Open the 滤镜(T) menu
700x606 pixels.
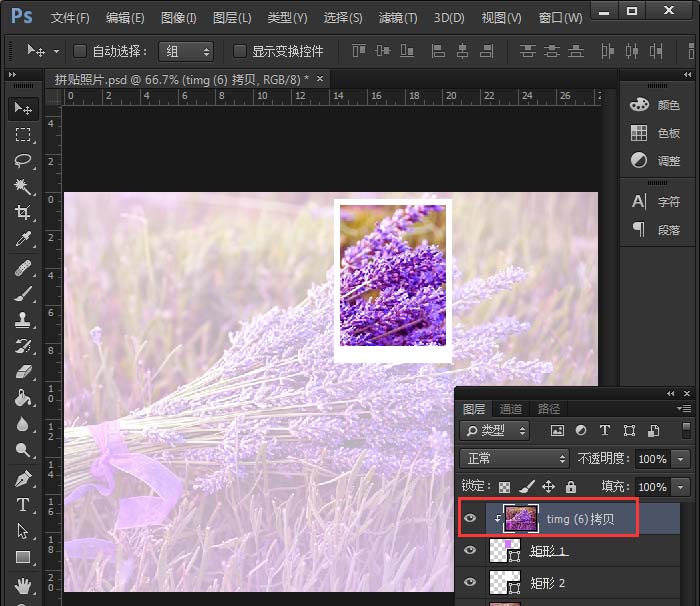398,18
